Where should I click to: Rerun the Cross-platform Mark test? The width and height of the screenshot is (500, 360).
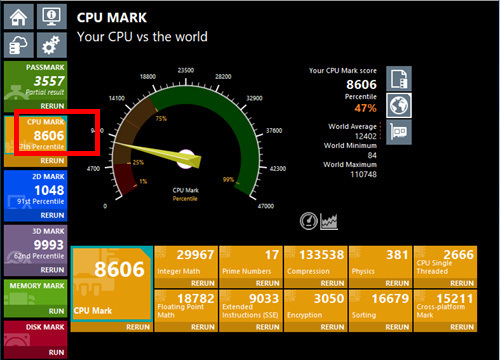coord(462,327)
